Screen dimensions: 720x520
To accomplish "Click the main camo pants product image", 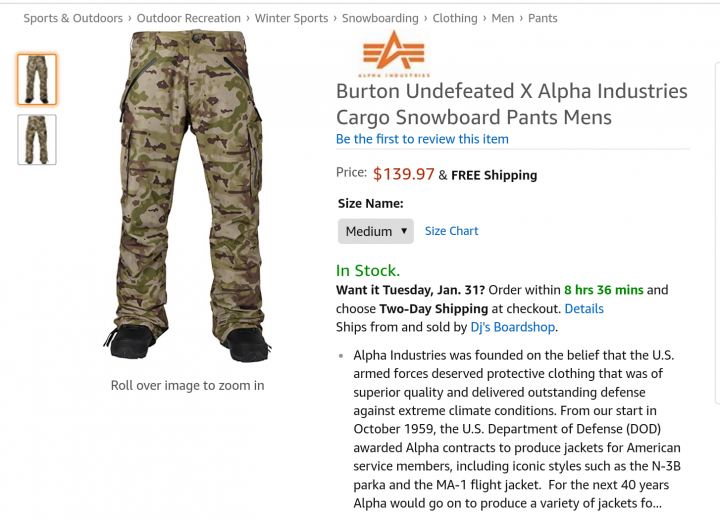I will coord(186,195).
